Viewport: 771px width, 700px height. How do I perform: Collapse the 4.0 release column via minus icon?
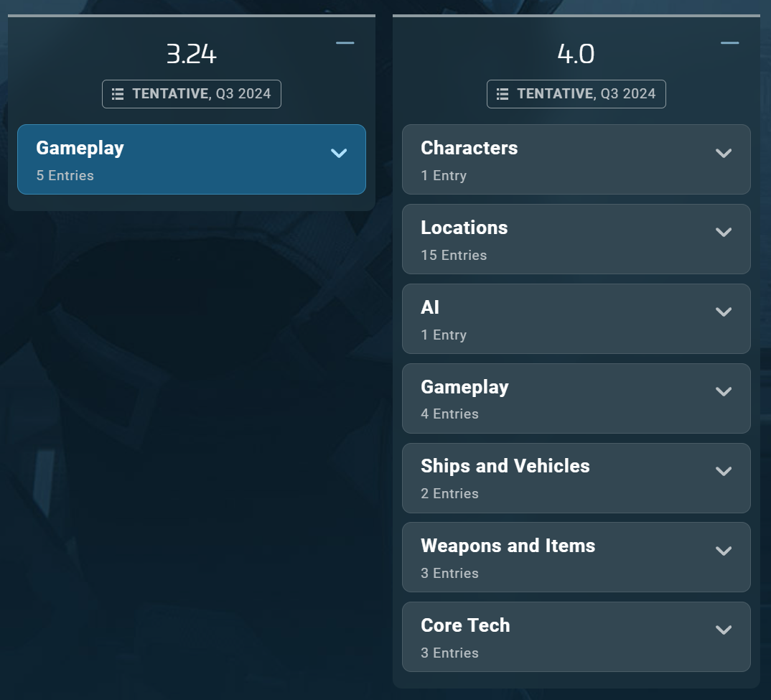click(x=729, y=43)
